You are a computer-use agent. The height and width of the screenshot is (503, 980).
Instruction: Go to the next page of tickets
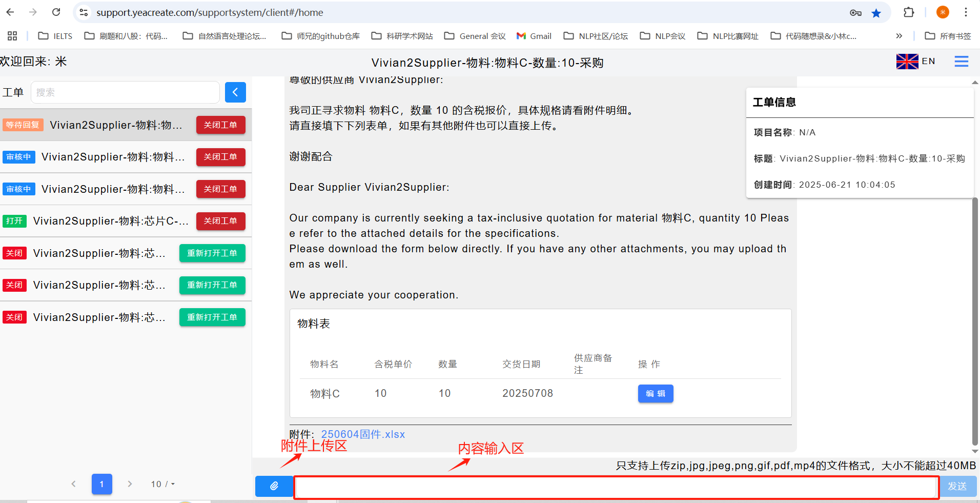pyautogui.click(x=130, y=484)
